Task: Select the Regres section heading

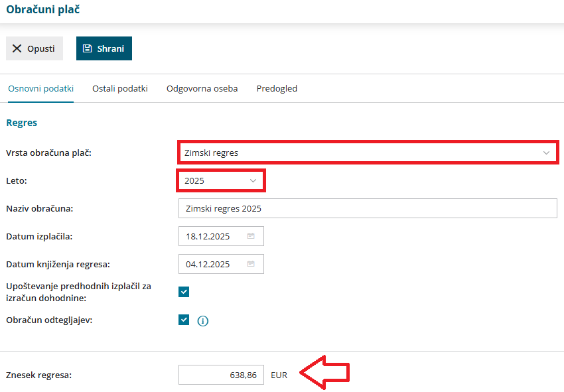Action: tap(22, 123)
